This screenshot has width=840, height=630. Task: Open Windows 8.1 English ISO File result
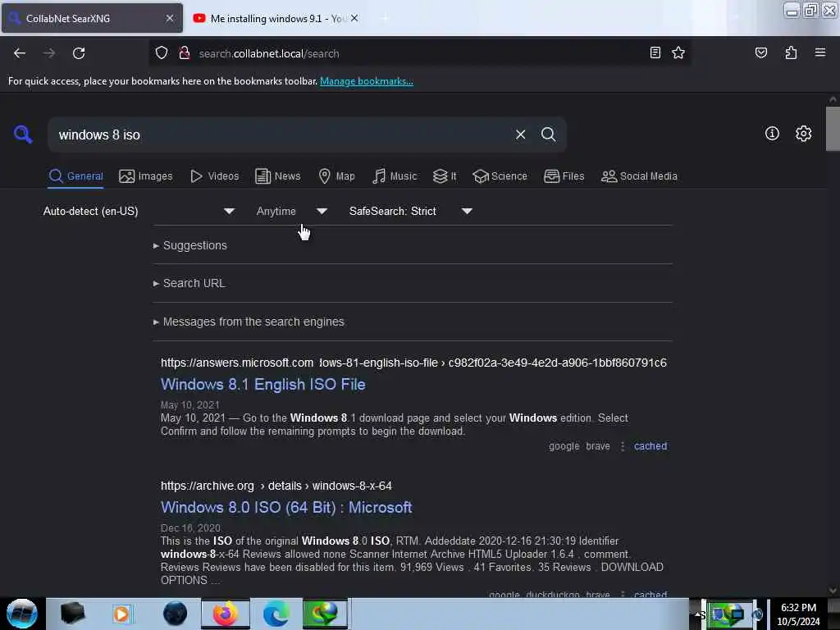(x=263, y=385)
